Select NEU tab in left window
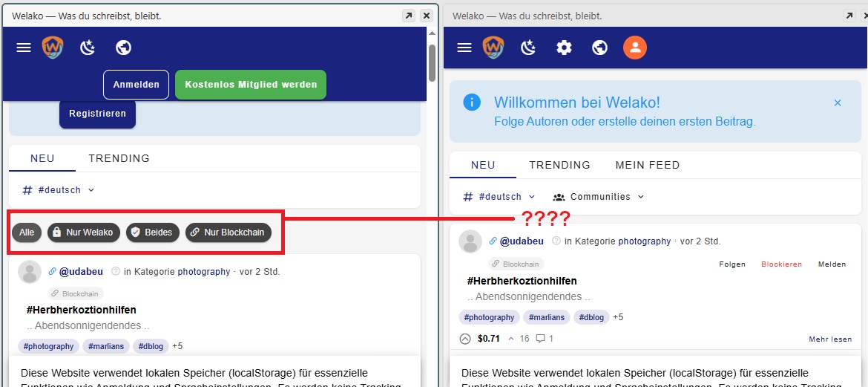Viewport: 868px width, 387px height. tap(42, 158)
